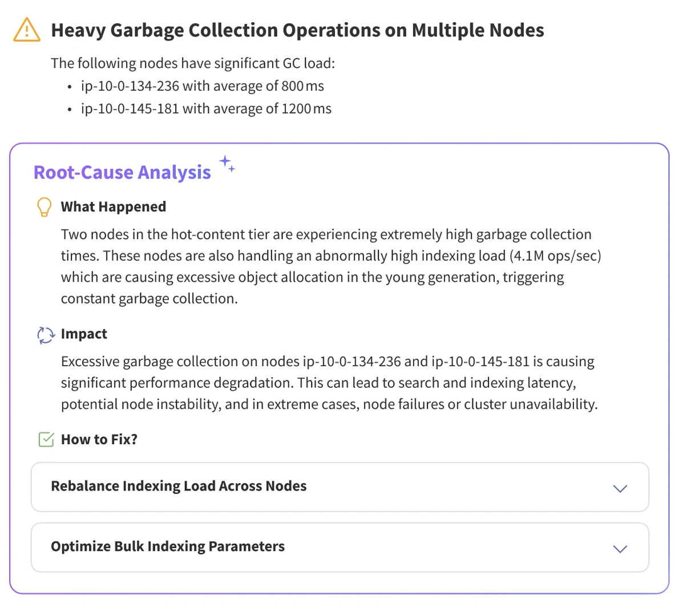Click the bullet beside ip-10-0-134-236
683x616 pixels.
(x=70, y=86)
